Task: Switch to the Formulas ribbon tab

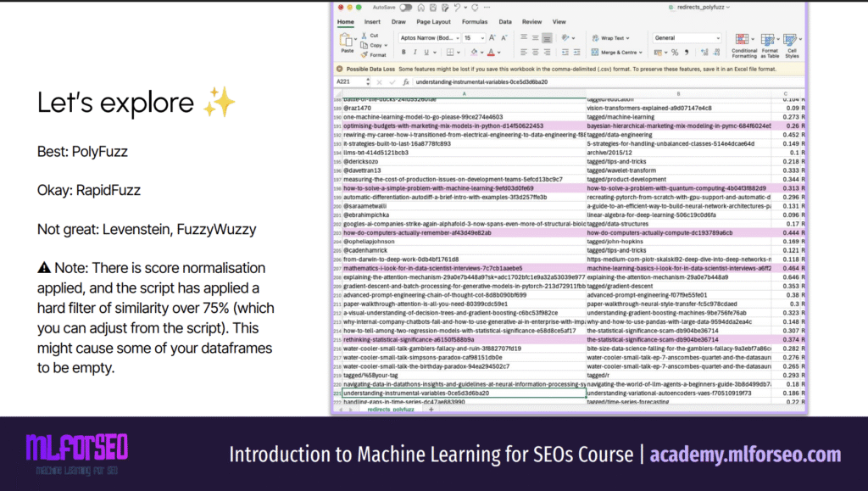Action: (474, 21)
